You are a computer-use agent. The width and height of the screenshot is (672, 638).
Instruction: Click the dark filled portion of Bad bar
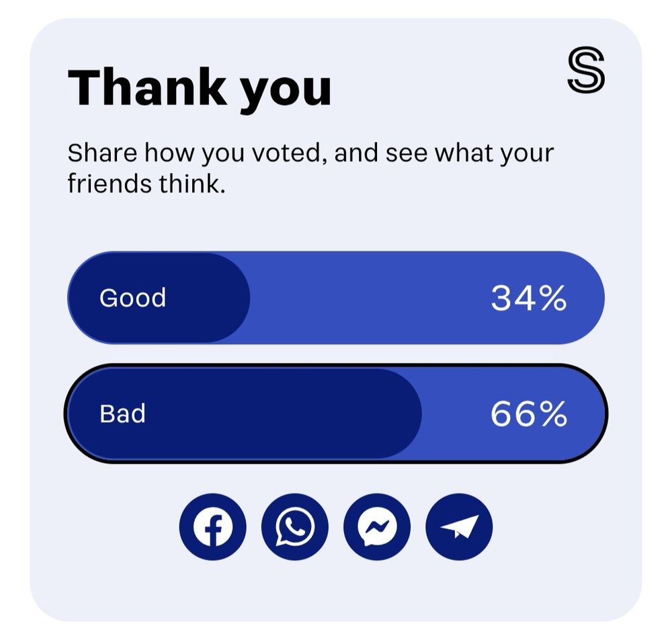(245, 413)
